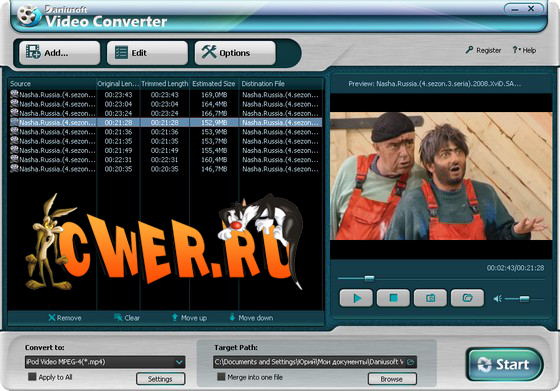Image resolution: width=560 pixels, height=391 pixels.
Task: Click the 160,4MB estimated size cell
Action: tap(214, 160)
